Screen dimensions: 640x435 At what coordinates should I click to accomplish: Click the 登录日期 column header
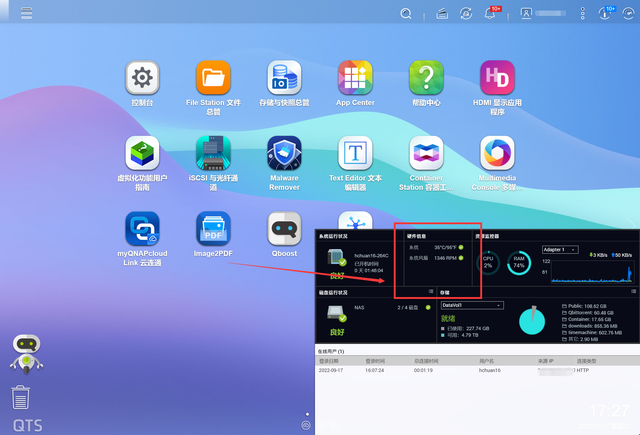(329, 361)
